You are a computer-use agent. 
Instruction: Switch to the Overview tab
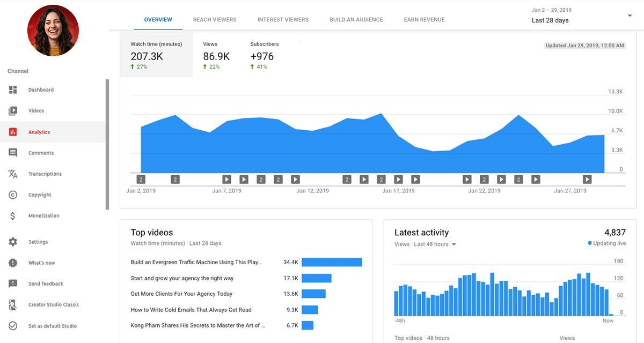tap(158, 20)
